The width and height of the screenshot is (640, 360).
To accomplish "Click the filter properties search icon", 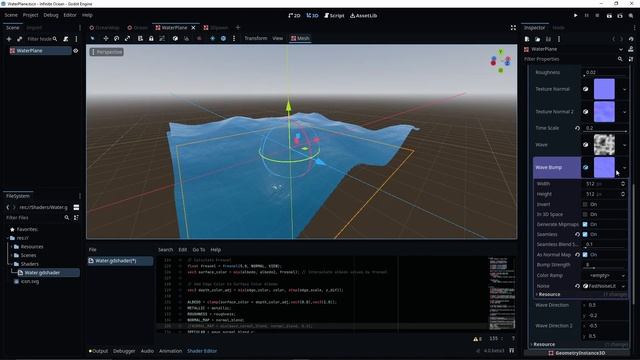I will point(620,59).
